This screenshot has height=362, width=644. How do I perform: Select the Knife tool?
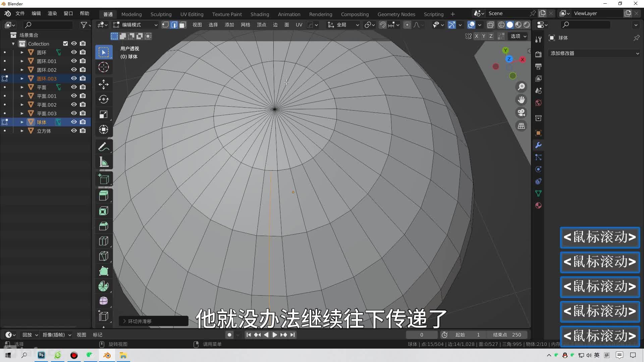tap(104, 256)
